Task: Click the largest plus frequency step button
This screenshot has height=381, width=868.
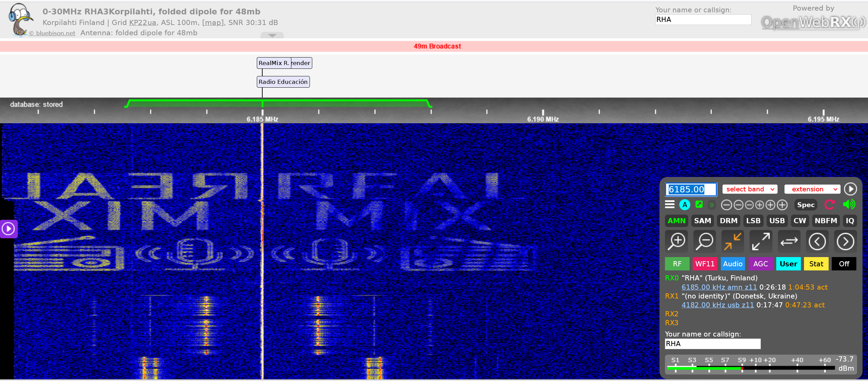Action: 782,205
